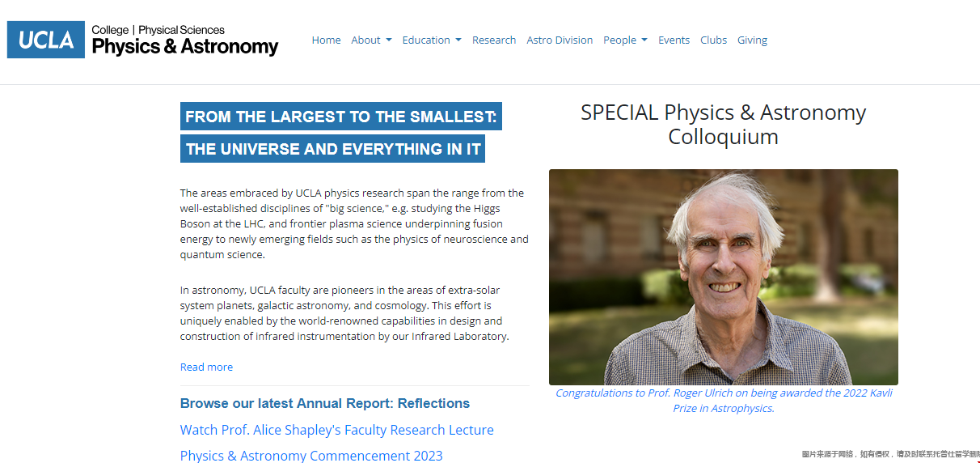
Task: Open Physics & Astronomy Commencement 2023 link
Action: coord(311,456)
